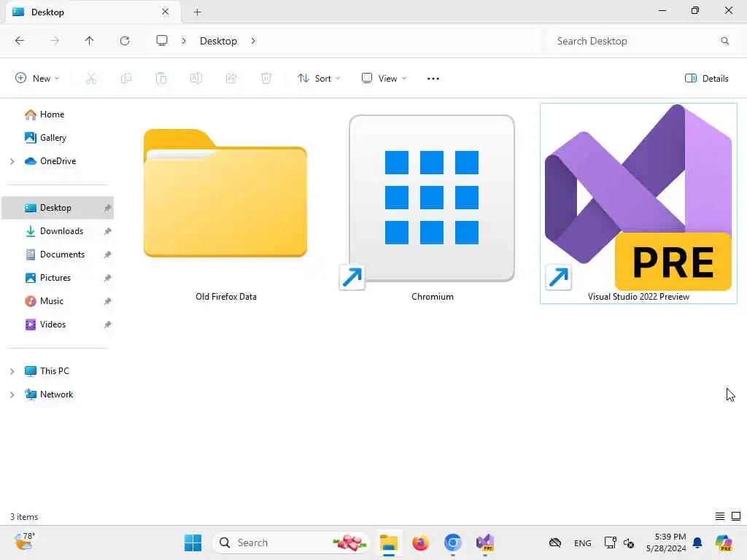Expand the OneDrive tree node
747x560 pixels.
pos(12,161)
